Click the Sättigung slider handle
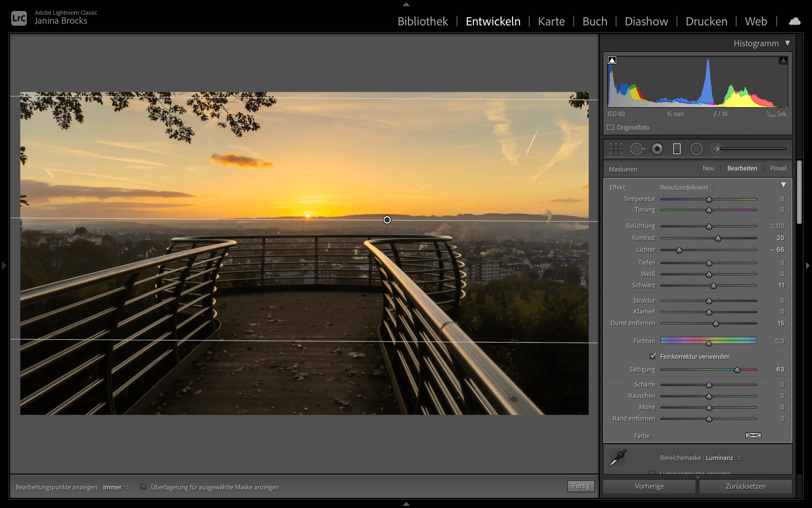812x508 pixels. [737, 370]
